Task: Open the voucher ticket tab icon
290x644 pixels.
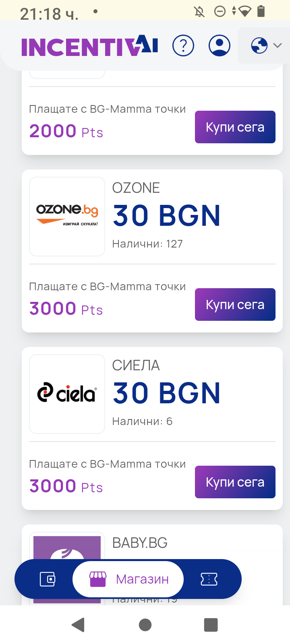Action: point(209,579)
